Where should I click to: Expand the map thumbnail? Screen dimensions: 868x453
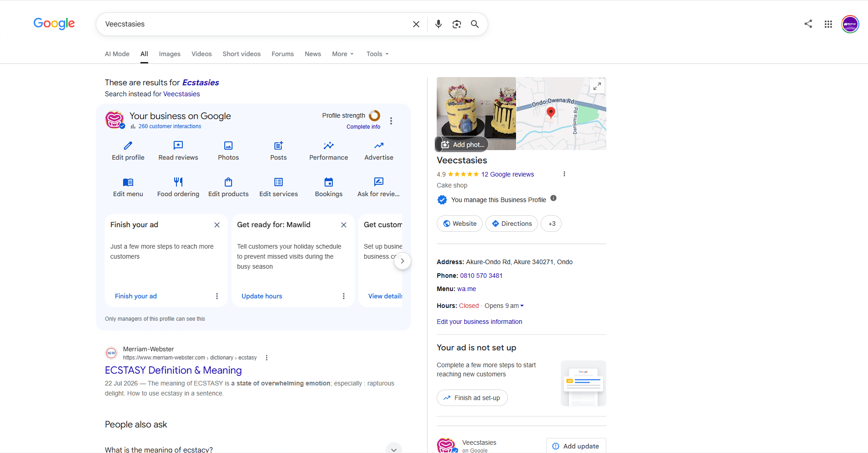click(597, 86)
